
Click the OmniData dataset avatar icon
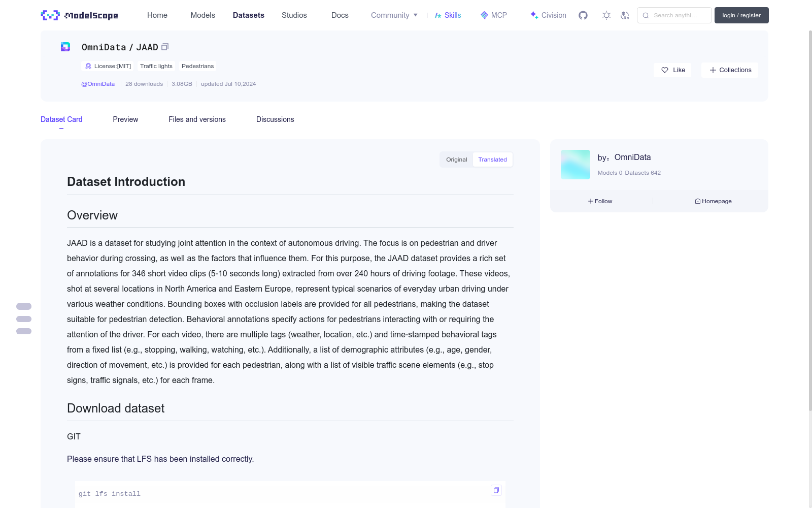pos(65,47)
